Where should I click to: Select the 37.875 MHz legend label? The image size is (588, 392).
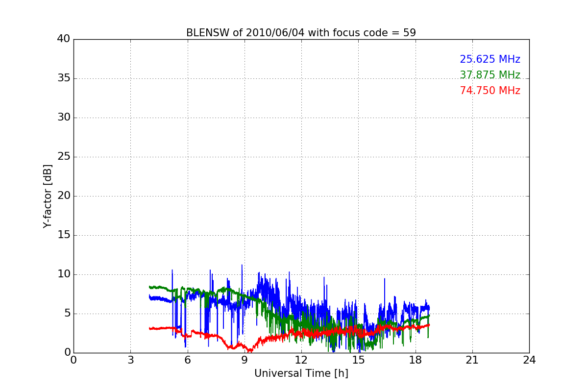490,75
